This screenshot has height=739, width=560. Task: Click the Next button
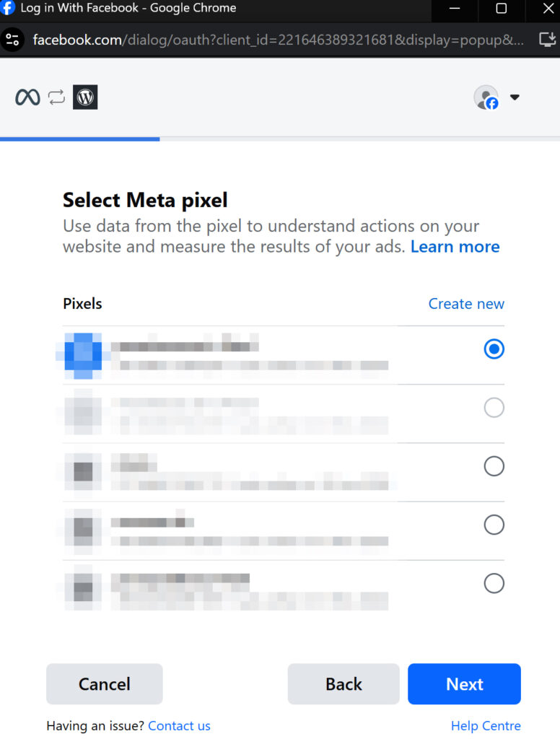[x=464, y=684]
